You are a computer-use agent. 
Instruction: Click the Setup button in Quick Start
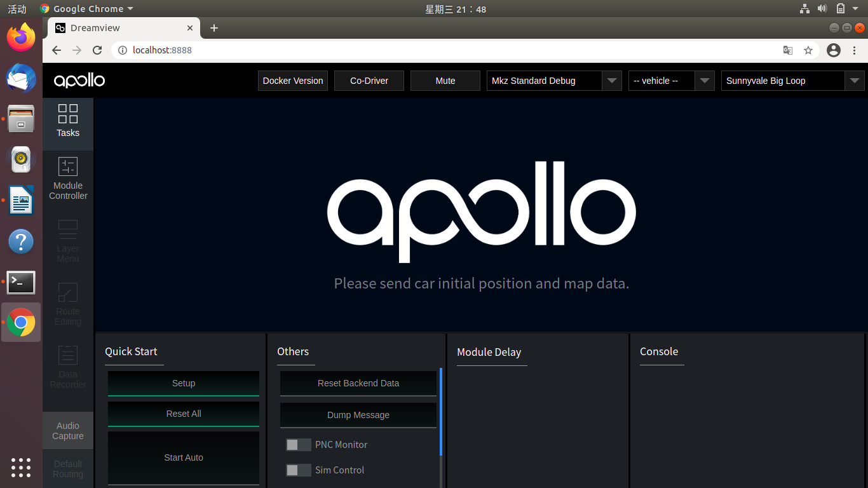pyautogui.click(x=183, y=383)
